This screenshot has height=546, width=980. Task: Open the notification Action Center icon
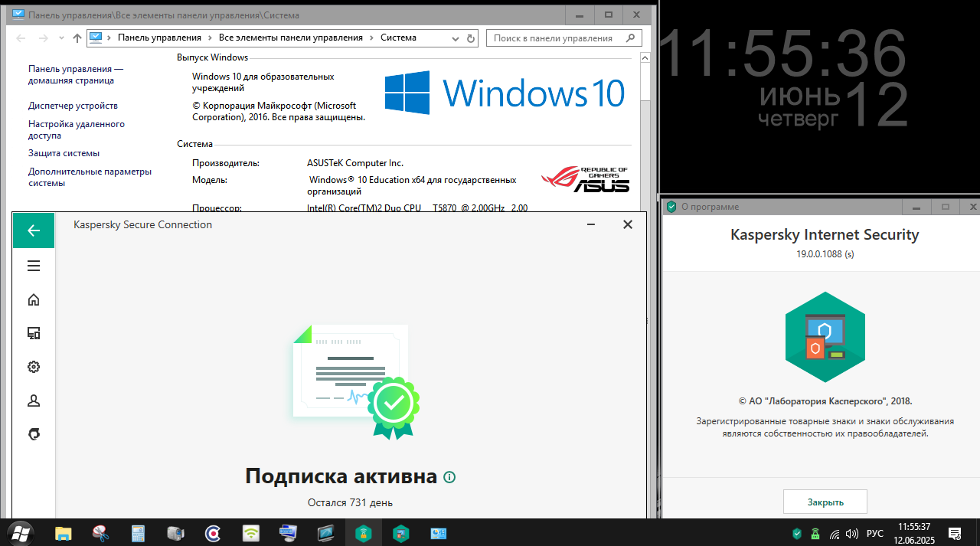955,533
